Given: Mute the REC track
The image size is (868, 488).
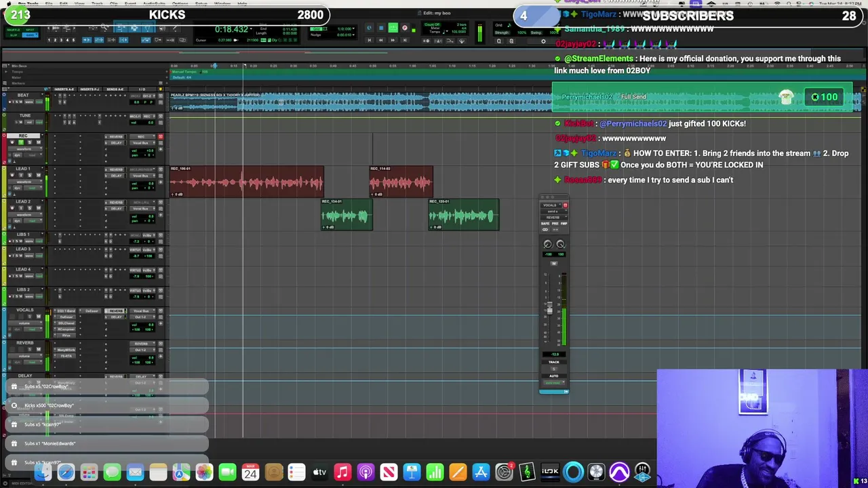Looking at the screenshot, I should point(39,142).
